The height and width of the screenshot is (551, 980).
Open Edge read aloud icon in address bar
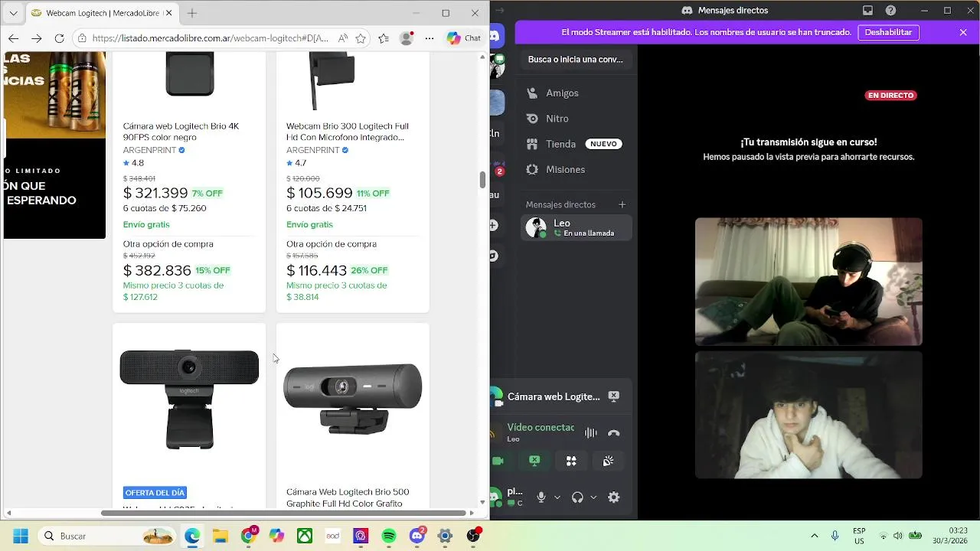[342, 38]
